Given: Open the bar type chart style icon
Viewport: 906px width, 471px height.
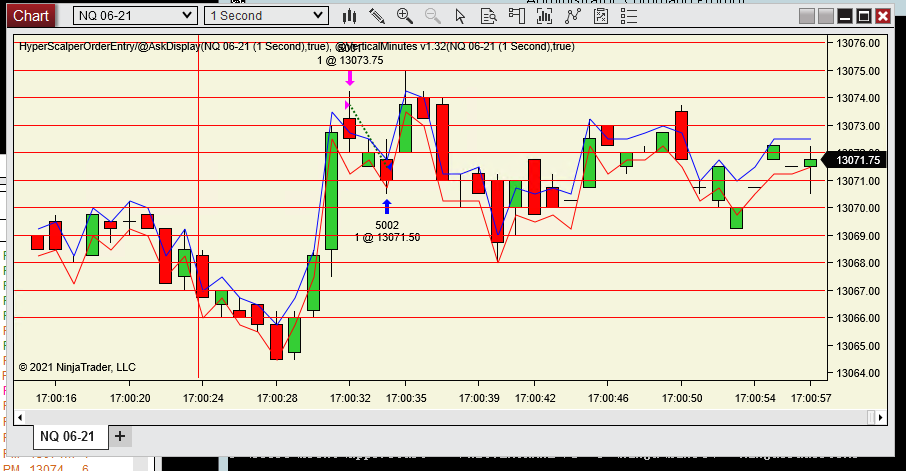Looking at the screenshot, I should click(349, 16).
